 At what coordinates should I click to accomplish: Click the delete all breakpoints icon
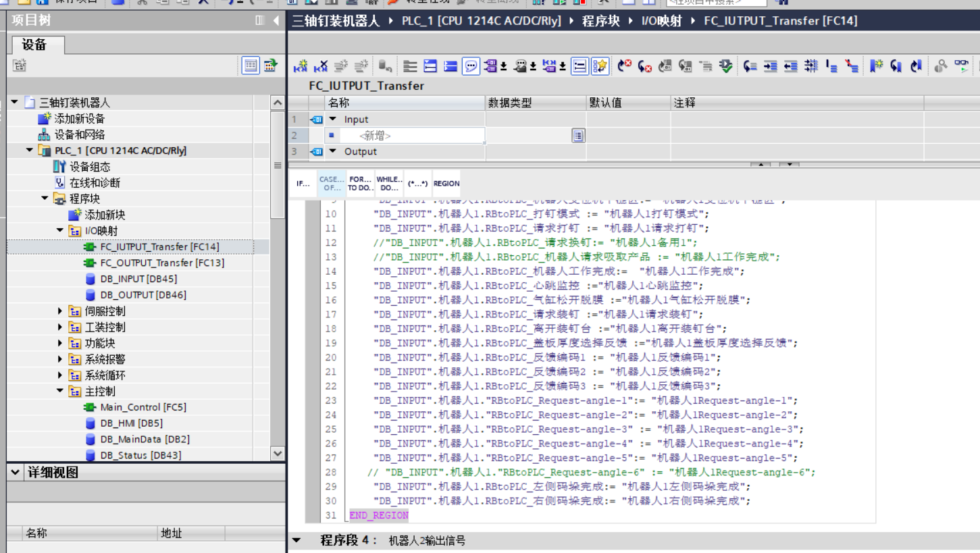pyautogui.click(x=645, y=66)
